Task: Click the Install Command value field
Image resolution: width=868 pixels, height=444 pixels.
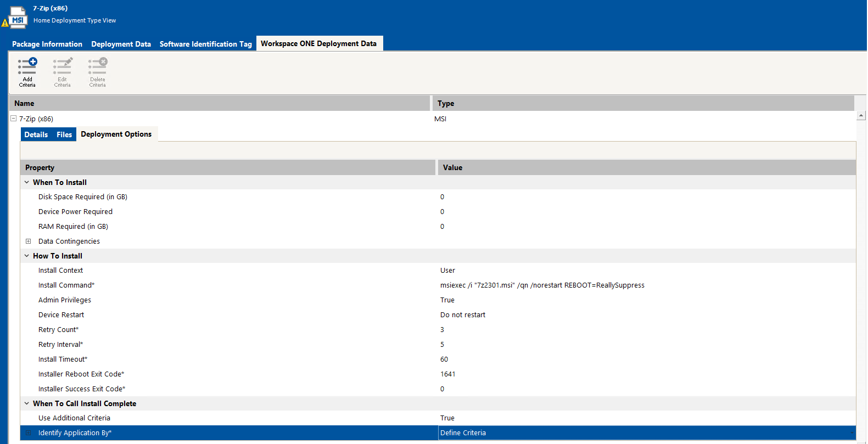Action: 542,285
